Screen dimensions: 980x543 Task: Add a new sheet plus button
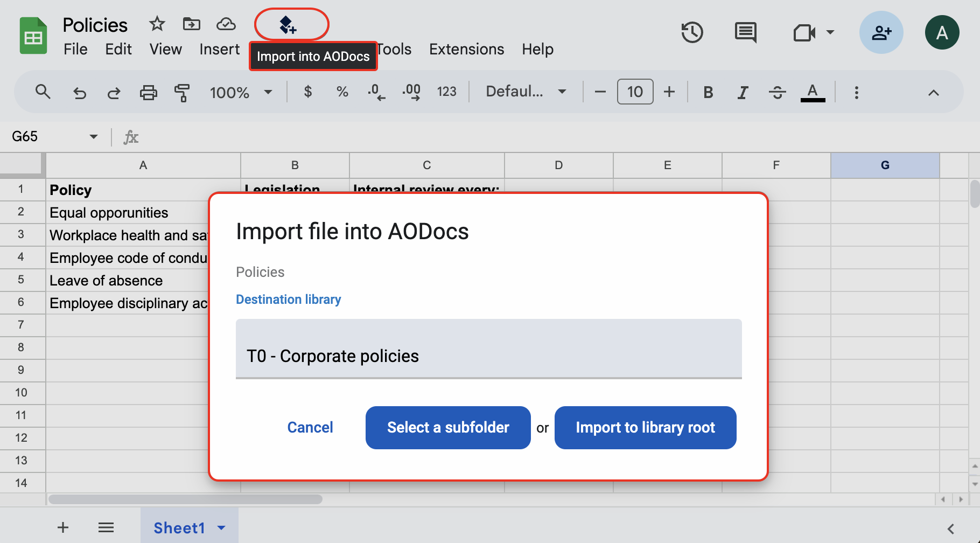(63, 527)
